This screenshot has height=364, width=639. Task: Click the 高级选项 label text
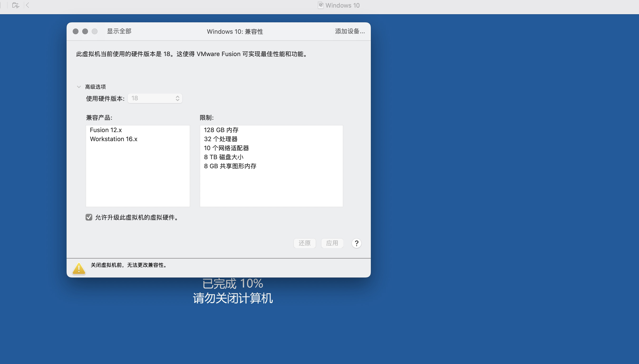pos(95,87)
